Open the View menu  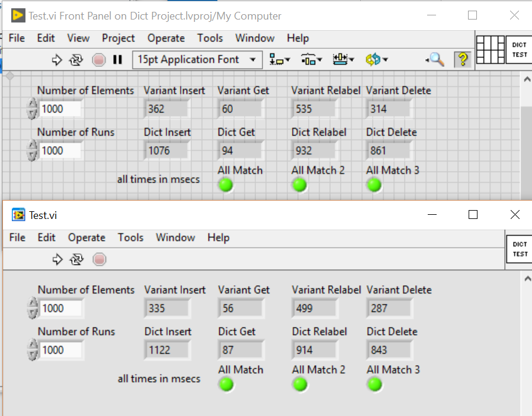(78, 38)
